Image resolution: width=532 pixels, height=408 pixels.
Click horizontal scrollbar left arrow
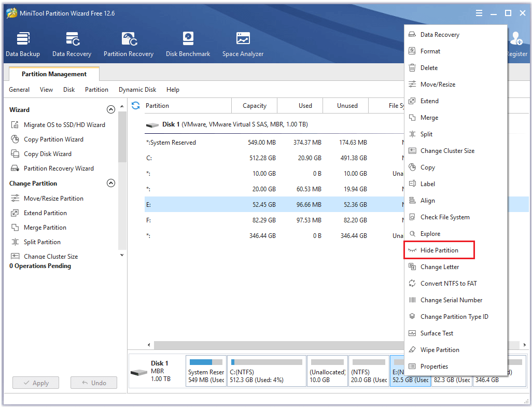click(149, 345)
